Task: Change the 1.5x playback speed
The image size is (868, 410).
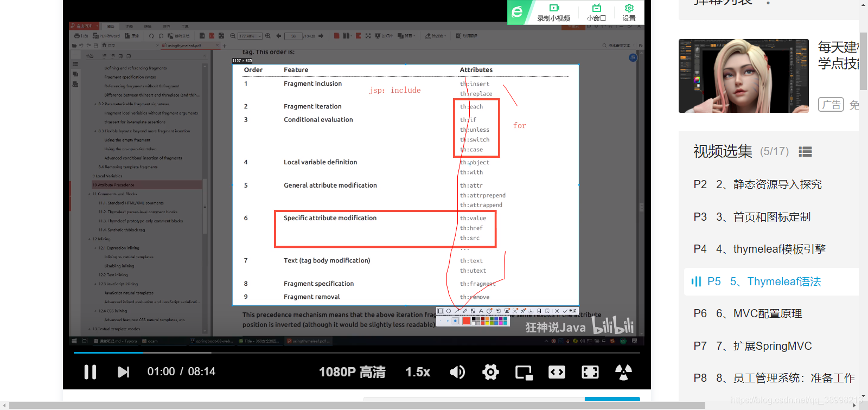Action: [418, 372]
